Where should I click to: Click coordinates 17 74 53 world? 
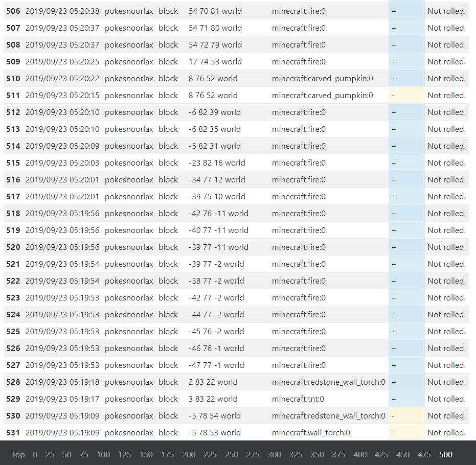(x=215, y=62)
